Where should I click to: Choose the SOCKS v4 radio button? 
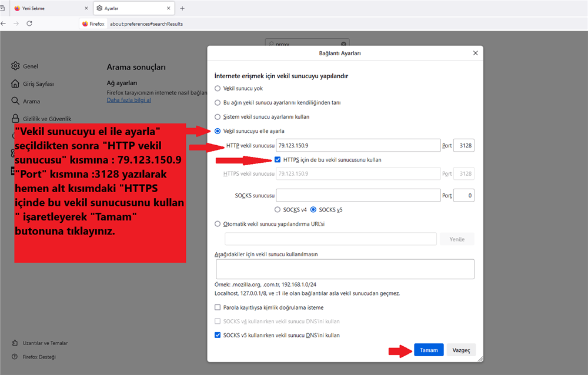click(x=278, y=209)
